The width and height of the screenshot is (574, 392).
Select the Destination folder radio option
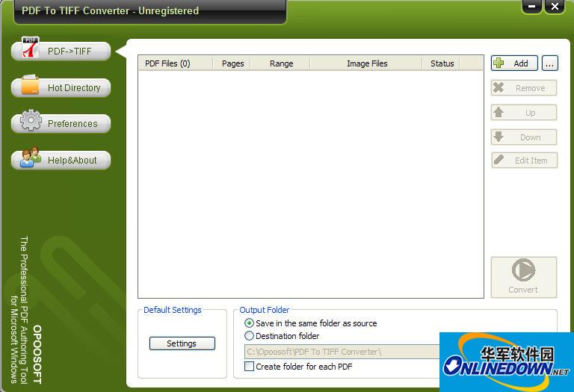(282, 336)
